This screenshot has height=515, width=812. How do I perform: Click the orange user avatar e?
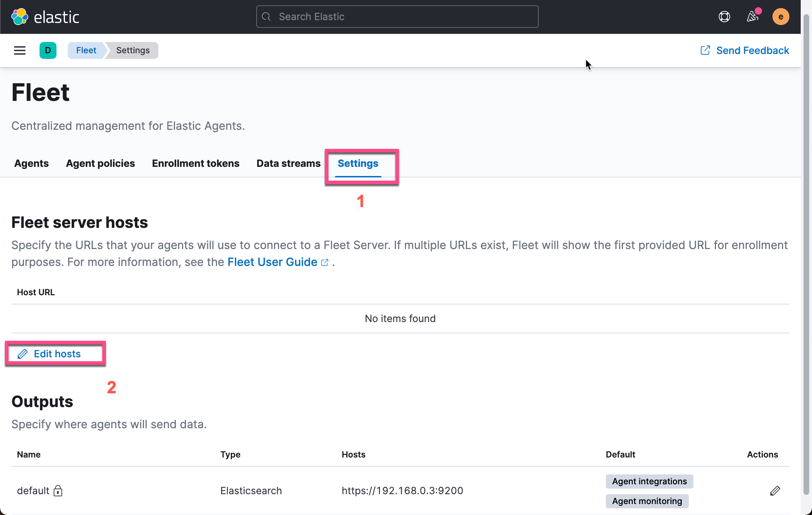[781, 17]
